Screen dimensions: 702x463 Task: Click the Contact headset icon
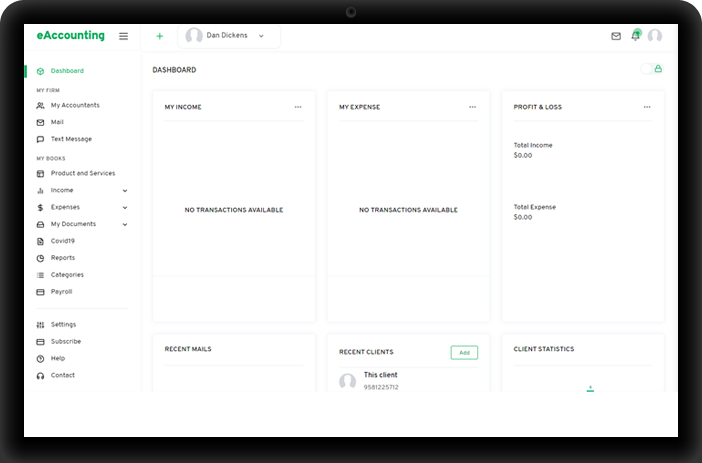[40, 376]
